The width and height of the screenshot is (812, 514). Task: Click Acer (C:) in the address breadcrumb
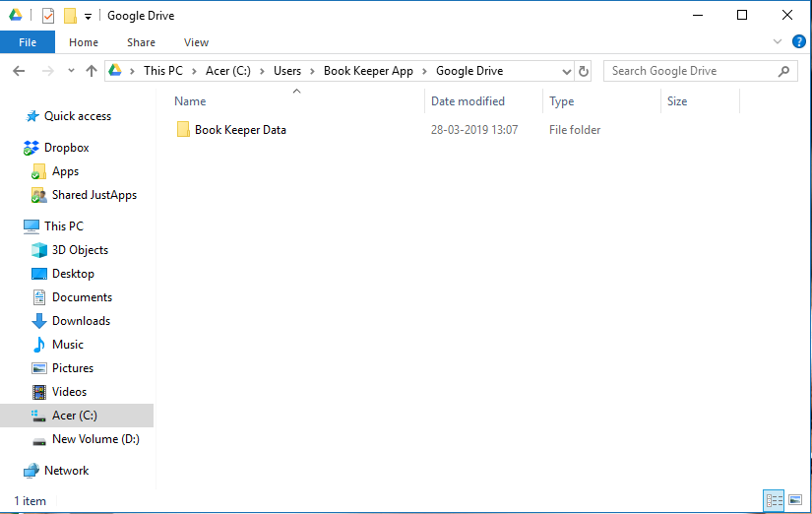pyautogui.click(x=228, y=71)
